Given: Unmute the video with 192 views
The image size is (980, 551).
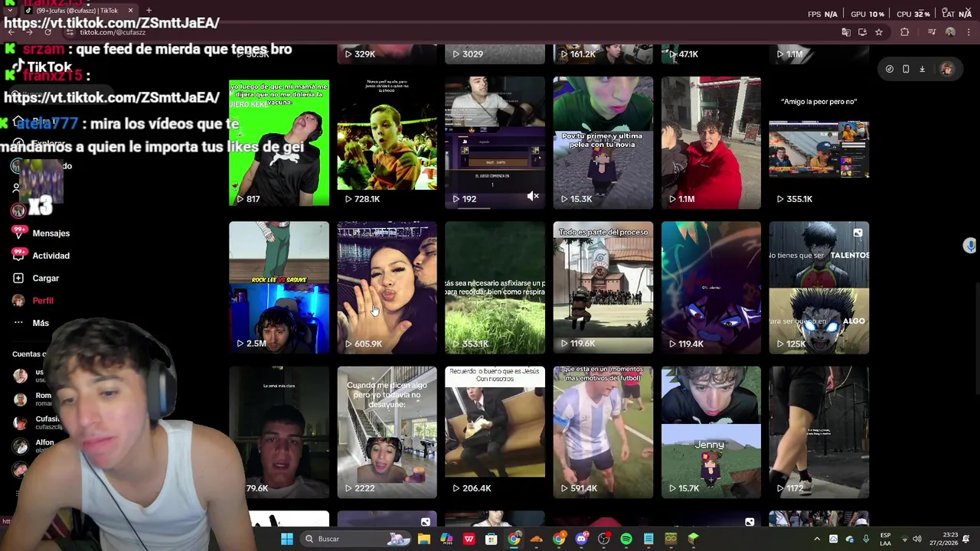Looking at the screenshot, I should coord(533,197).
